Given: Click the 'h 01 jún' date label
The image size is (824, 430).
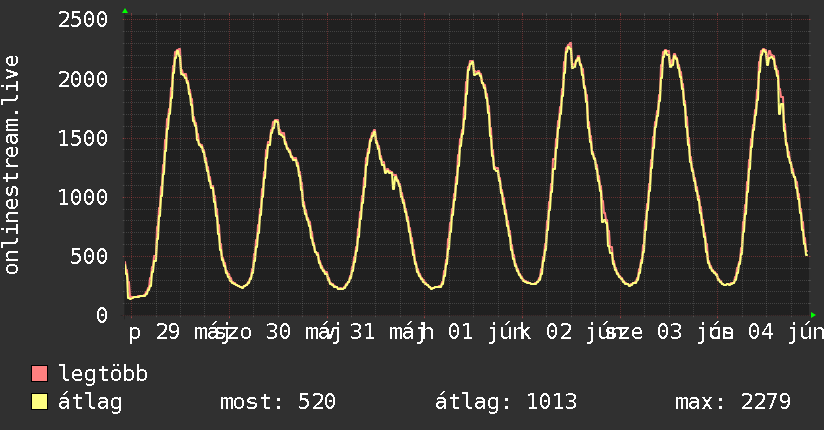Looking at the screenshot, I should coord(471,332).
